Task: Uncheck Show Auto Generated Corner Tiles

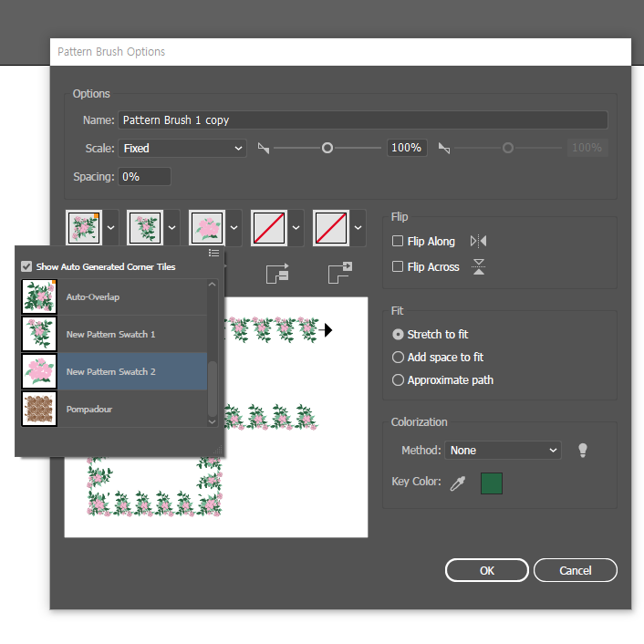Action: [26, 266]
